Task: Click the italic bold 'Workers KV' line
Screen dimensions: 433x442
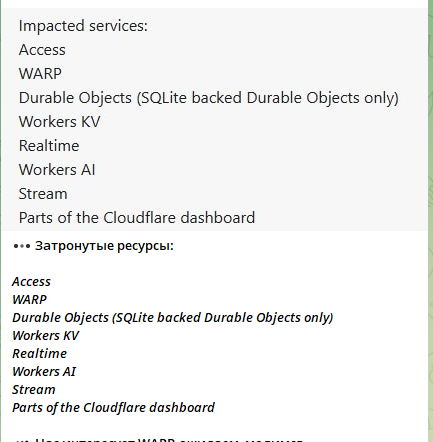Action: 46,336
